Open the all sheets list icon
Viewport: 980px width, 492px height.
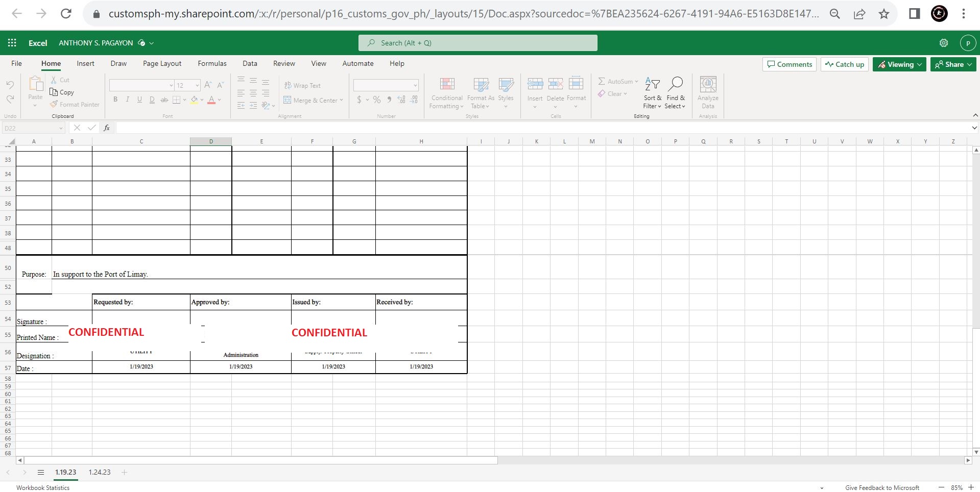coord(41,472)
